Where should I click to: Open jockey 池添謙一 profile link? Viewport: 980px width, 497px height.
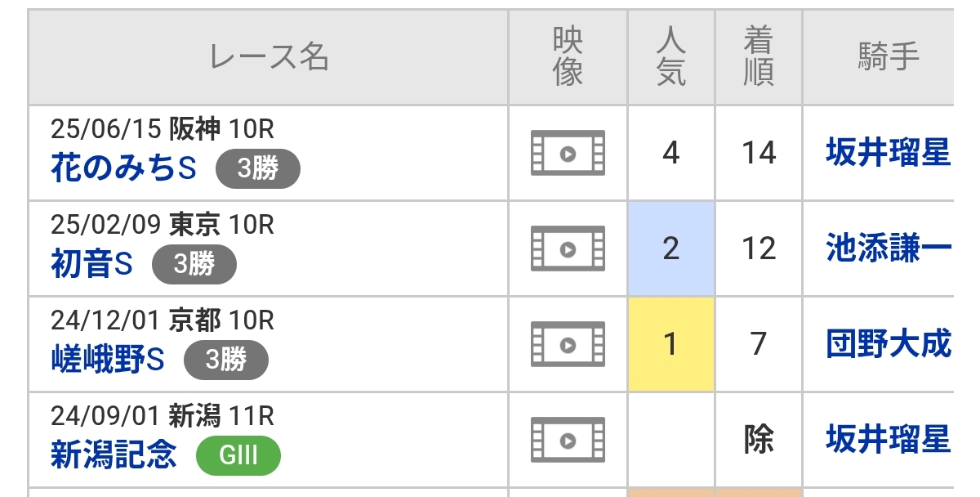[888, 248]
